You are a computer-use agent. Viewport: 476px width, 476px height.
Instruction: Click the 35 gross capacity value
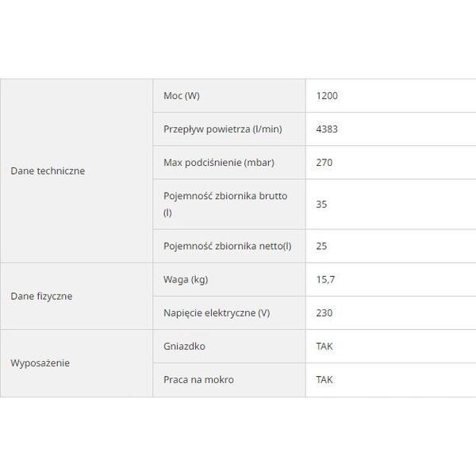(321, 205)
